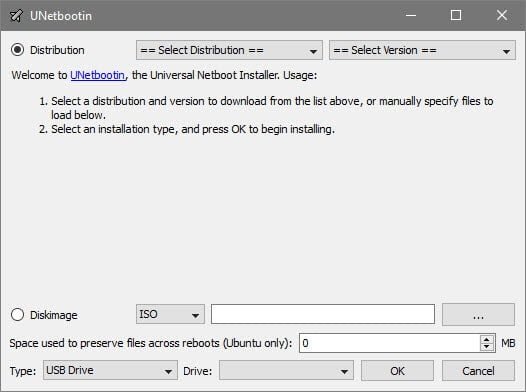
Task: Select the Diskimage radio button
Action: tap(17, 315)
